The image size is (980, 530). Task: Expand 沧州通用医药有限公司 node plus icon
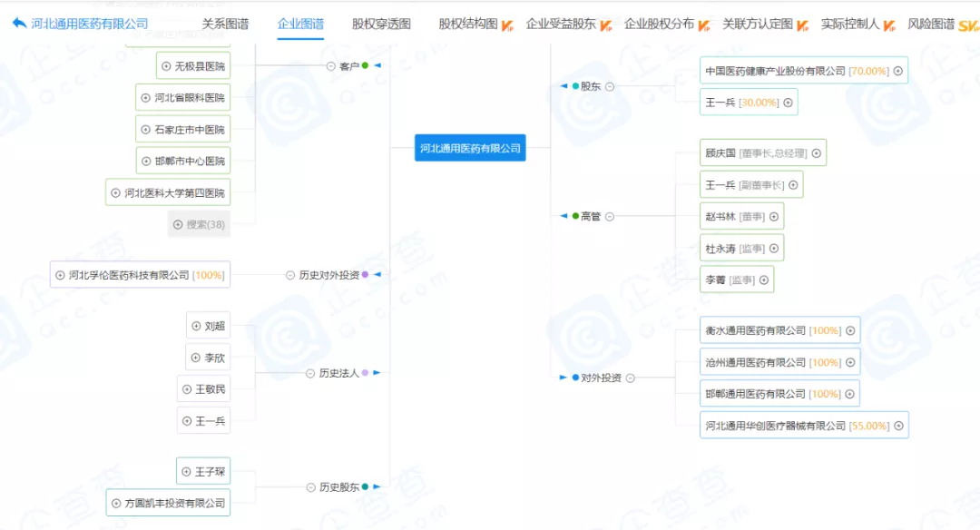(x=850, y=362)
